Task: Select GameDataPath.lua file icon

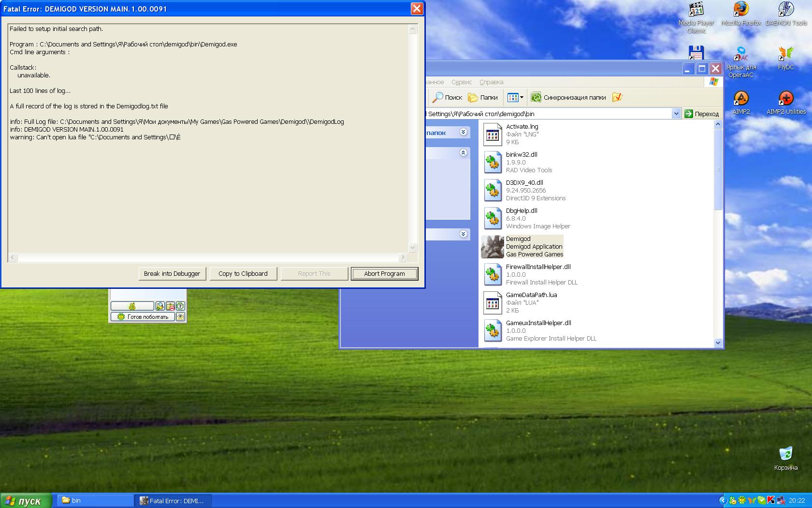Action: 493,303
